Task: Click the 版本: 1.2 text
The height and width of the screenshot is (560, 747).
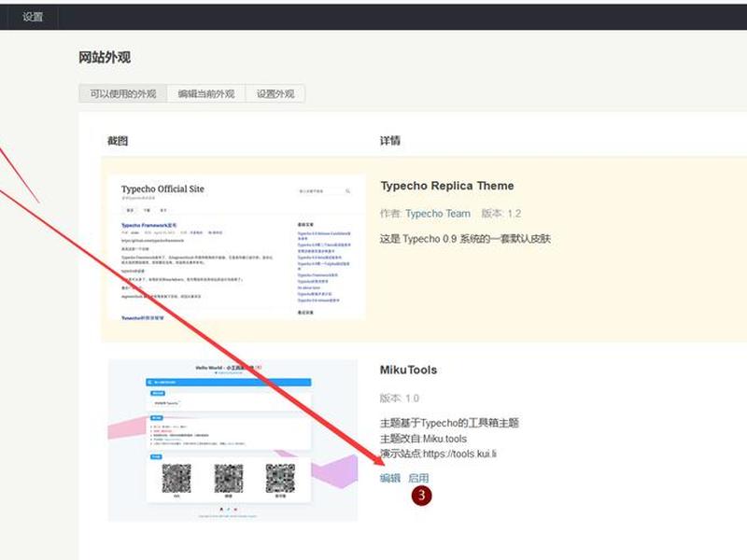Action: (501, 214)
